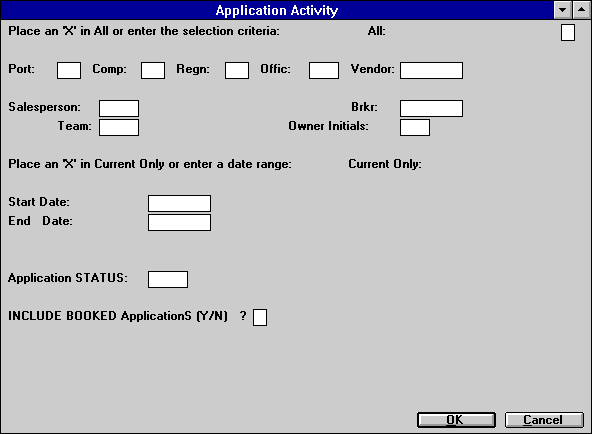Click the Application Activity title bar
This screenshot has width=592, height=434.
pos(277,10)
